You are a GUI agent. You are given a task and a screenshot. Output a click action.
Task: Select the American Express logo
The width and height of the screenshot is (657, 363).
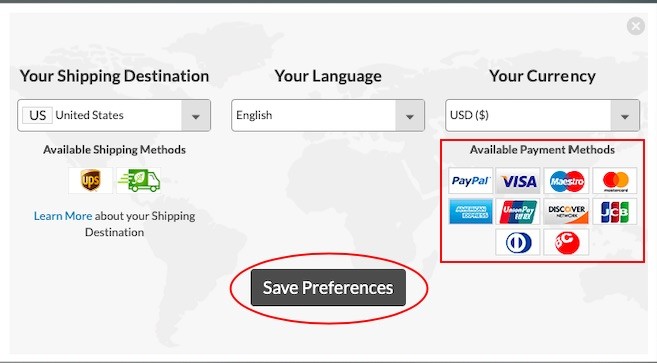470,211
